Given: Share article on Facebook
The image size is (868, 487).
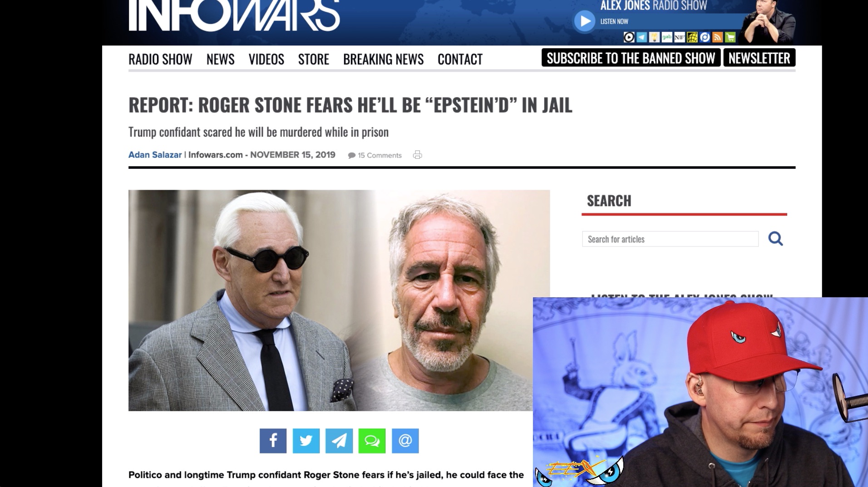Looking at the screenshot, I should (273, 441).
